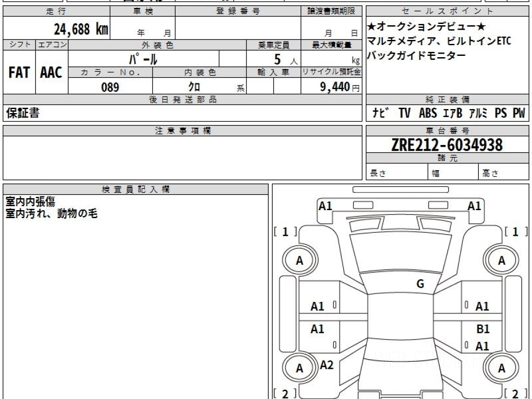This screenshot has width=532, height=399.
Task: Select the エアB equipment item
Action: click(453, 113)
